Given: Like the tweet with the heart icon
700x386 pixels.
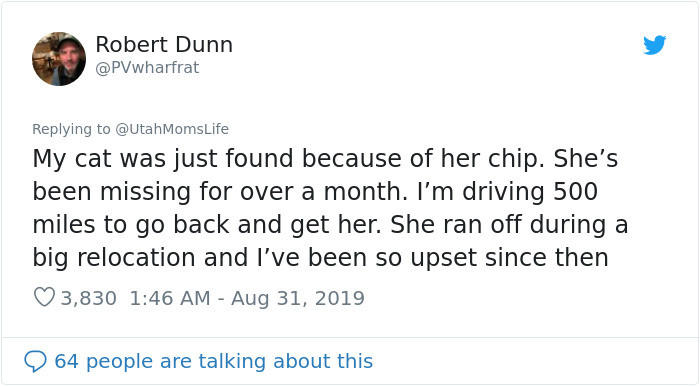Looking at the screenshot, I should pos(44,297).
